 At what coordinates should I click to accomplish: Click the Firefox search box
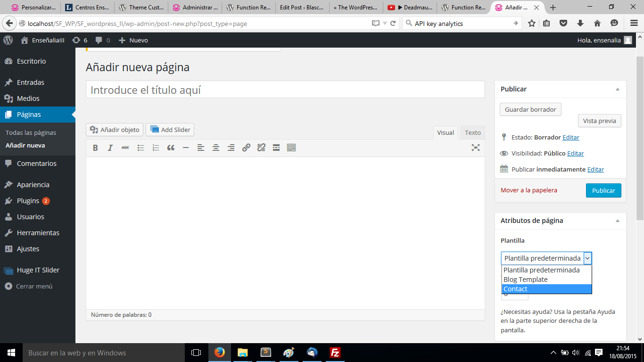pyautogui.click(x=461, y=24)
